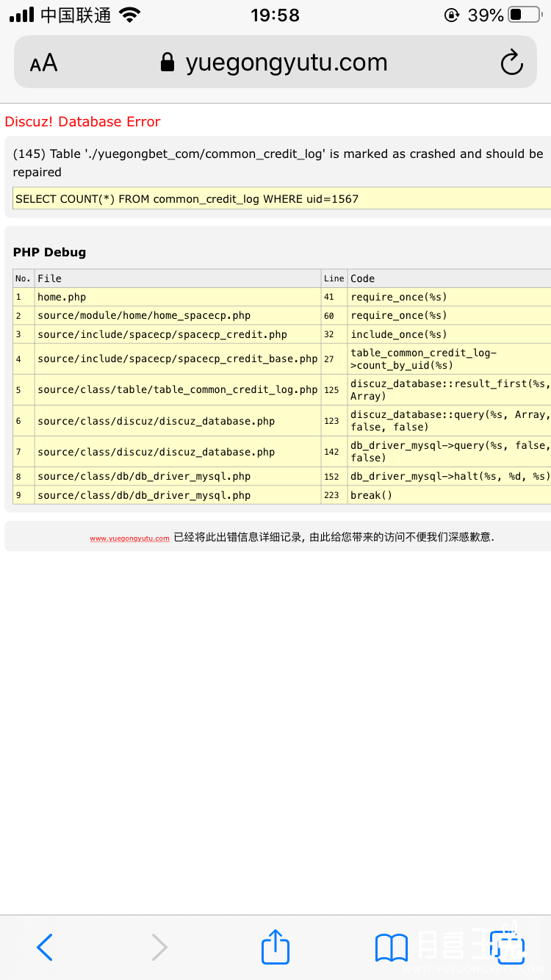Click table_common_credit_log->count_by_uid code cell
The image size is (551, 980).
(449, 359)
